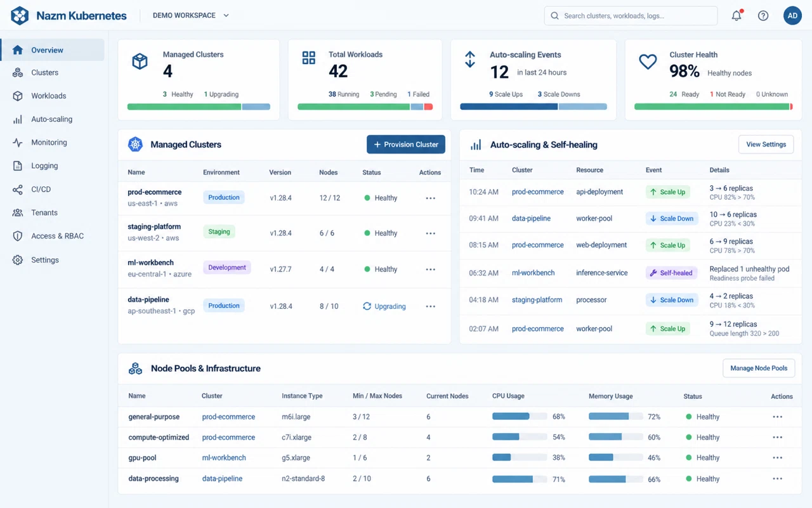Image resolution: width=812 pixels, height=508 pixels.
Task: Click the Kubernetes wheel icon beside Managed Clusters
Action: (x=135, y=145)
